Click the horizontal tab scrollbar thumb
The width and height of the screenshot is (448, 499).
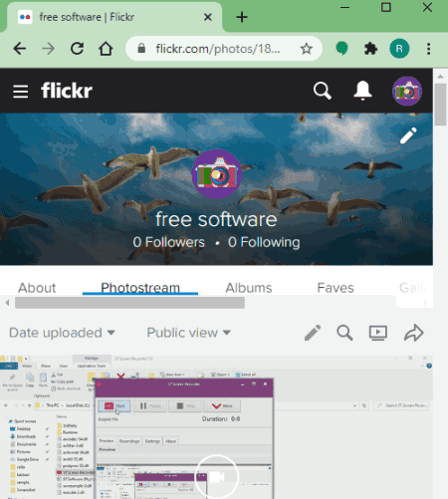pos(129,303)
